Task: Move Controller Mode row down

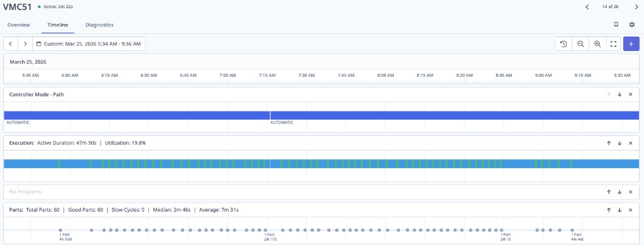Action: pos(619,94)
